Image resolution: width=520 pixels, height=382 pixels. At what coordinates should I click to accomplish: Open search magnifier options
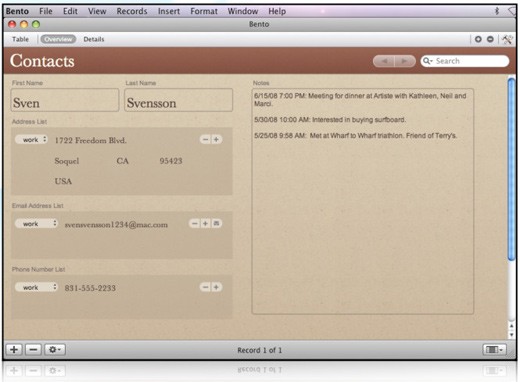[427, 61]
